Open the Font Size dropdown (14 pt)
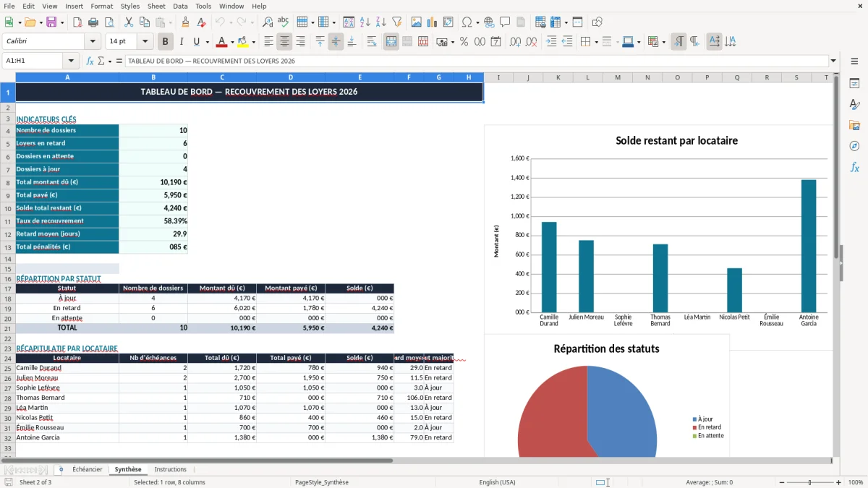The width and height of the screenshot is (868, 488). [x=145, y=42]
